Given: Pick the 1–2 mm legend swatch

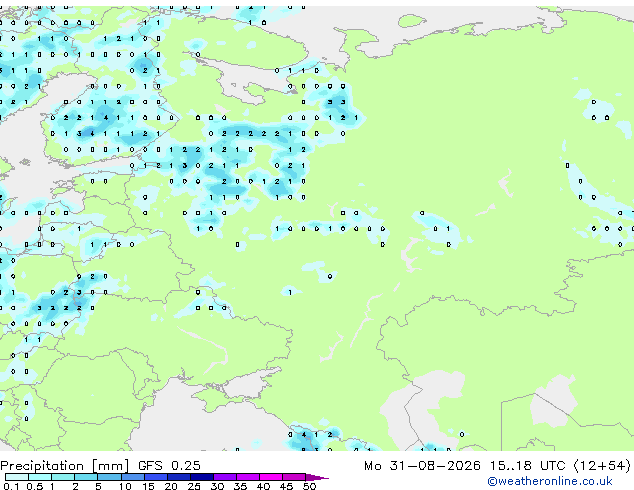Looking at the screenshot, I should 63,477.
